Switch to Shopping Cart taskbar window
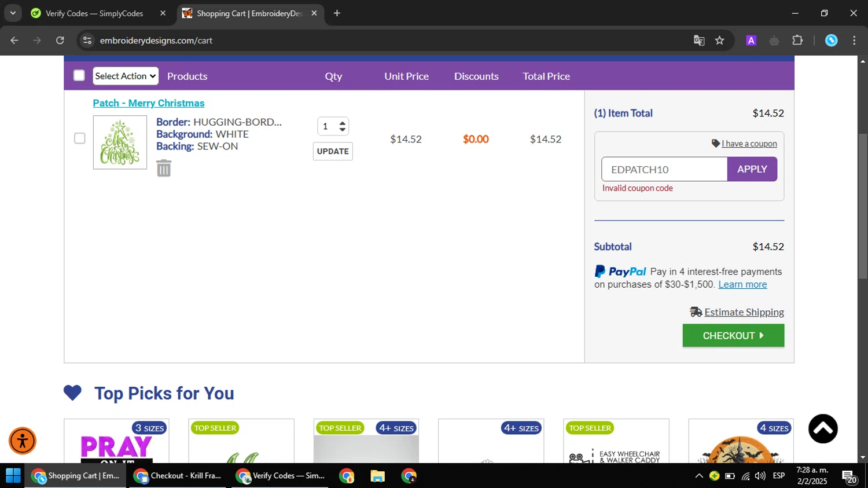This screenshot has height=488, width=868. (x=75, y=476)
